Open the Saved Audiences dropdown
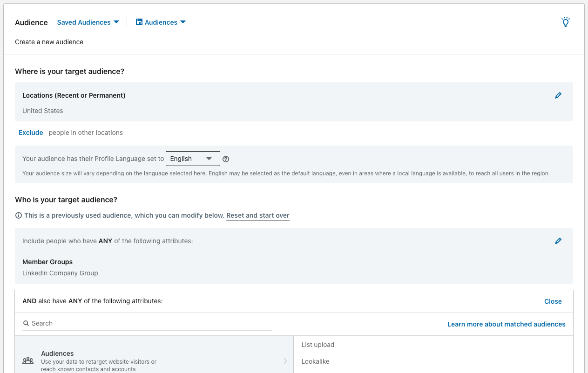The image size is (588, 373). tap(88, 22)
